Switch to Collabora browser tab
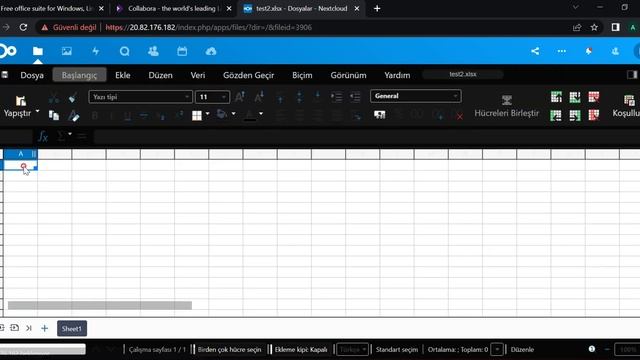 (x=175, y=9)
